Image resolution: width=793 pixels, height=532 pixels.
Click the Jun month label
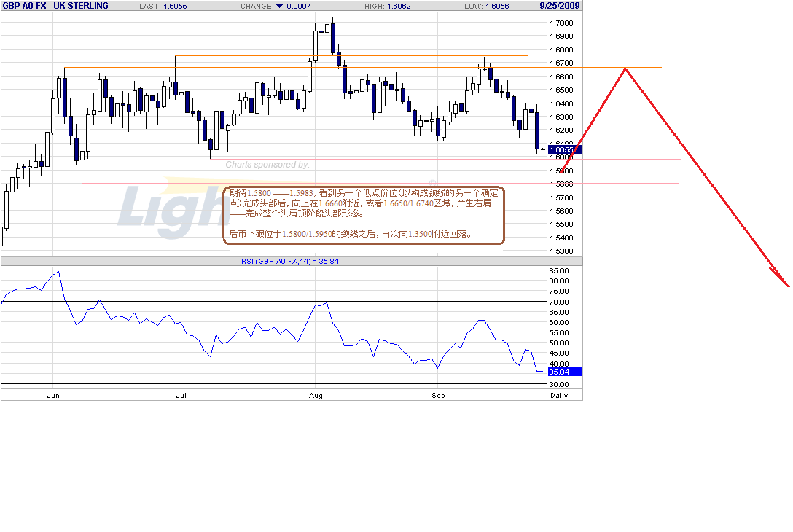[x=53, y=396]
